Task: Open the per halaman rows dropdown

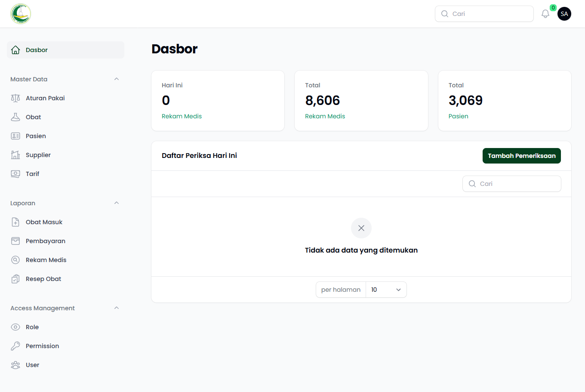Action: click(386, 290)
